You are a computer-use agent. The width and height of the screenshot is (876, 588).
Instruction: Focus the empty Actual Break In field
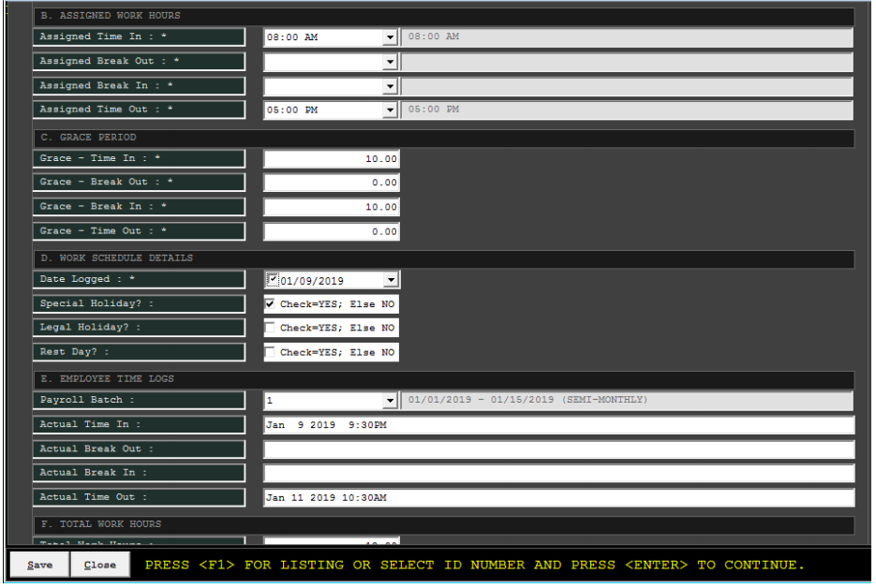[558, 474]
